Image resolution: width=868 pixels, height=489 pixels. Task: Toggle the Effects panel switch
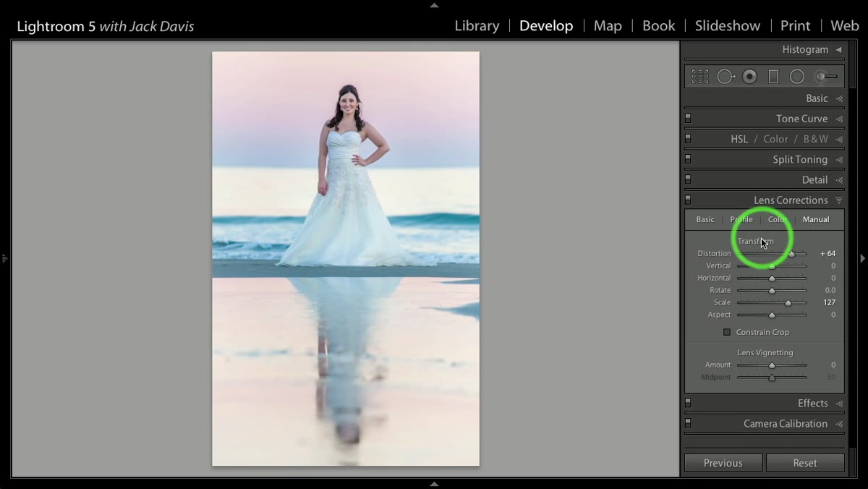pos(688,403)
